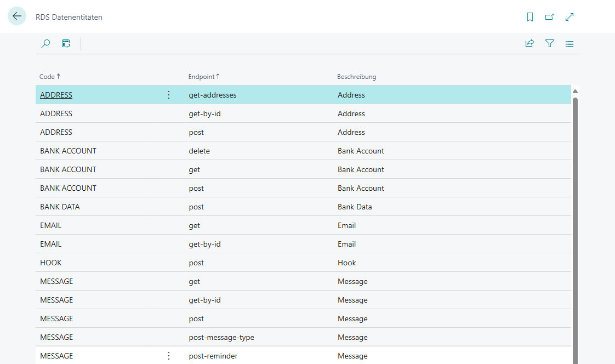Switch the list view layout
The height and width of the screenshot is (364, 615).
click(x=569, y=43)
